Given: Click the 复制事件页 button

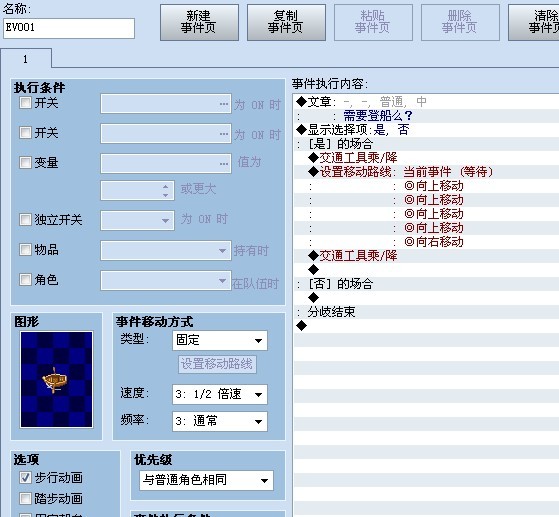Looking at the screenshot, I should pos(286,22).
